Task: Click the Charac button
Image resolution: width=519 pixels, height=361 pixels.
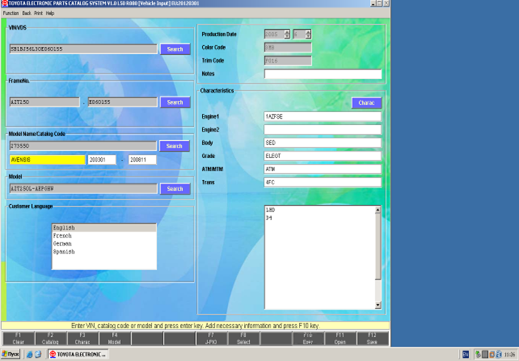Action: [366, 103]
